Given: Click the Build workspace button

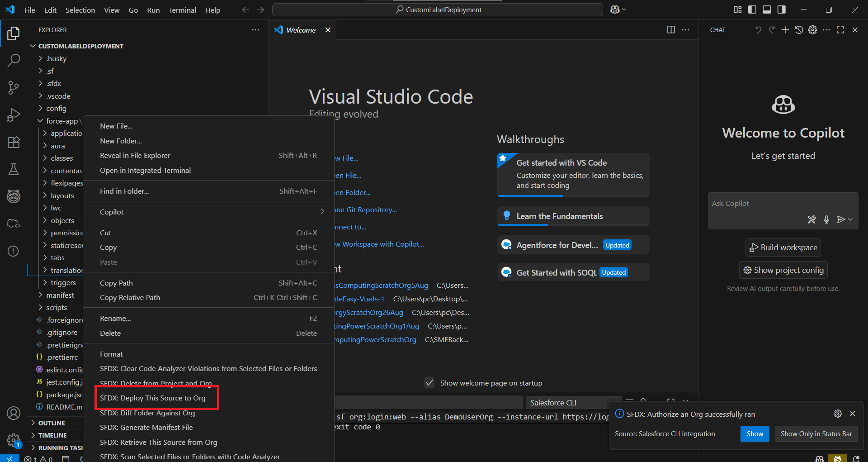Looking at the screenshot, I should 783,248.
